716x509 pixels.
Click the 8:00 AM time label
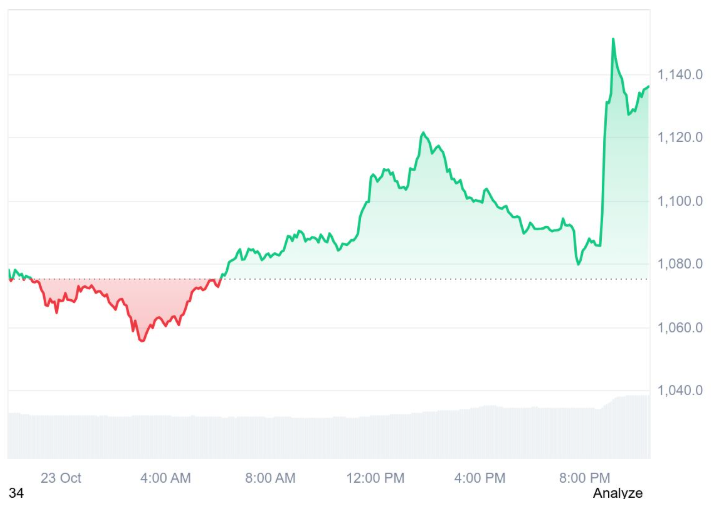[x=270, y=477]
